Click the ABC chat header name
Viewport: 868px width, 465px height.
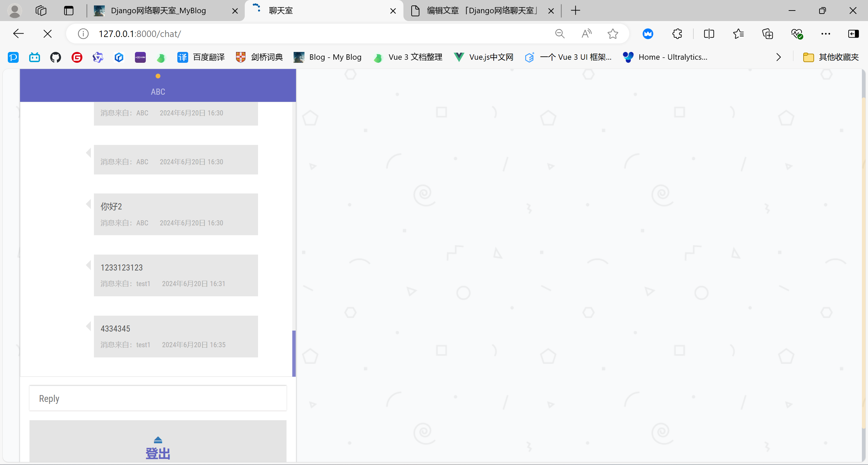coord(158,92)
